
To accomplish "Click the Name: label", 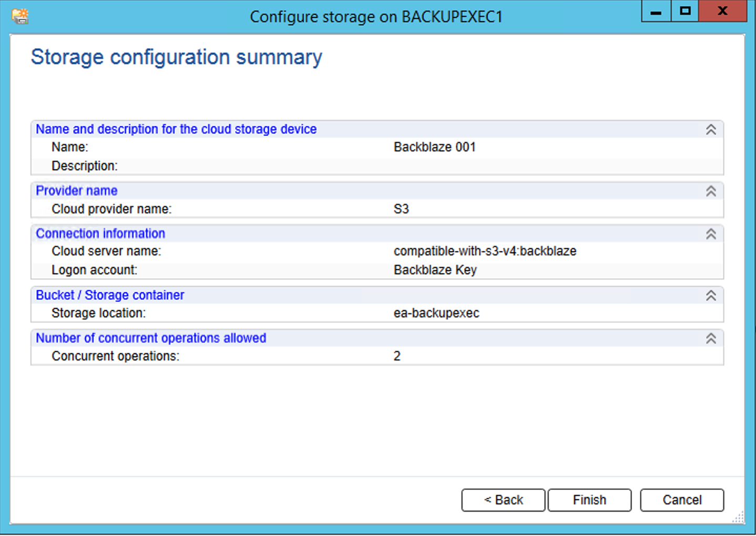I will [69, 147].
